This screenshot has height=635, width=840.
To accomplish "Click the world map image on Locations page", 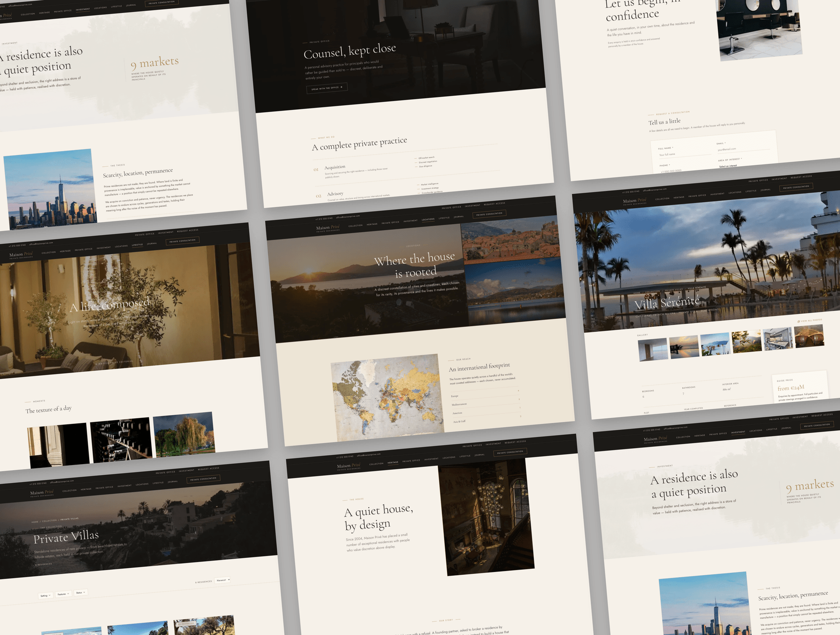I will point(387,398).
